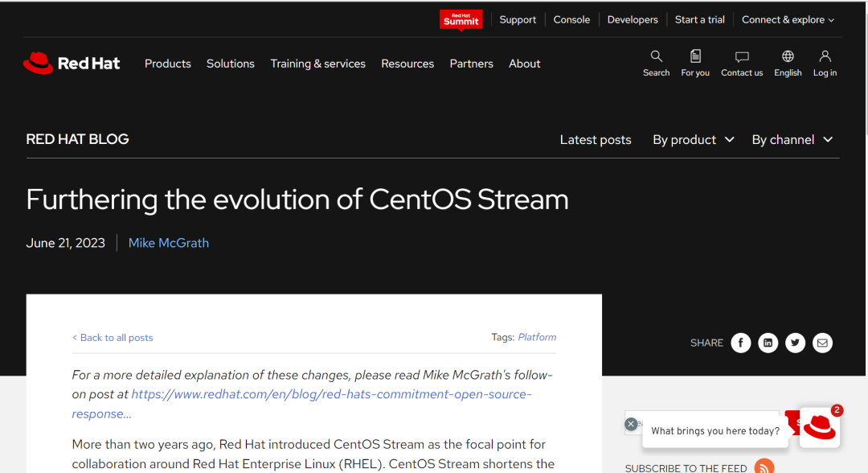Go back to all posts

113,338
